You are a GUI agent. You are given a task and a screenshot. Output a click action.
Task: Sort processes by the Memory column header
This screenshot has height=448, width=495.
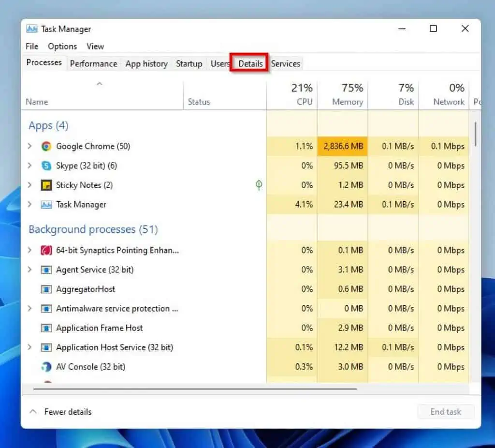[343, 95]
